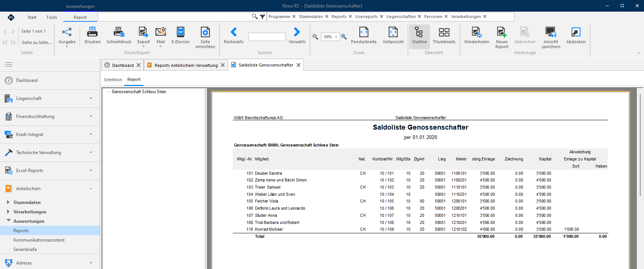Expand the Adresse sidebar section
This screenshot has width=644, height=269.
[50, 263]
